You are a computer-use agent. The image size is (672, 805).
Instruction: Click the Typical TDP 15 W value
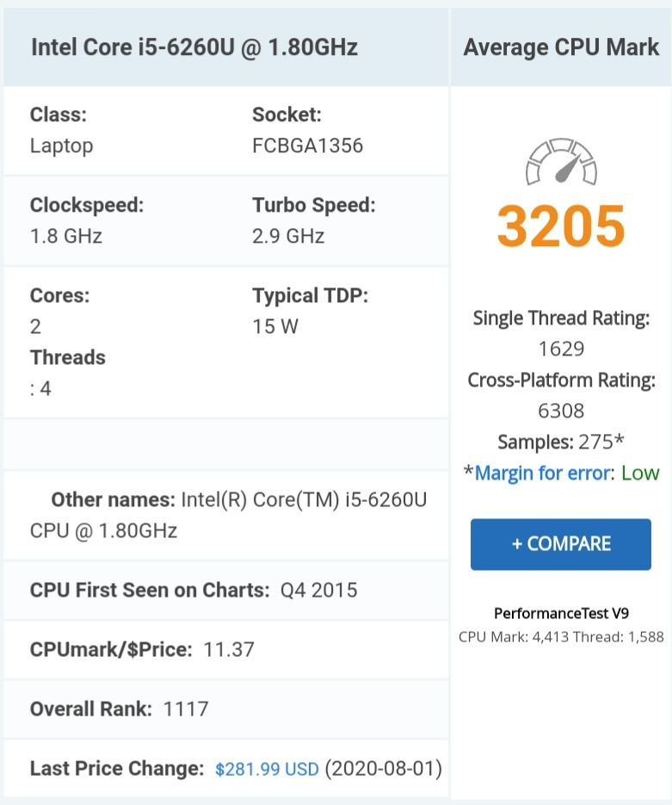275,326
